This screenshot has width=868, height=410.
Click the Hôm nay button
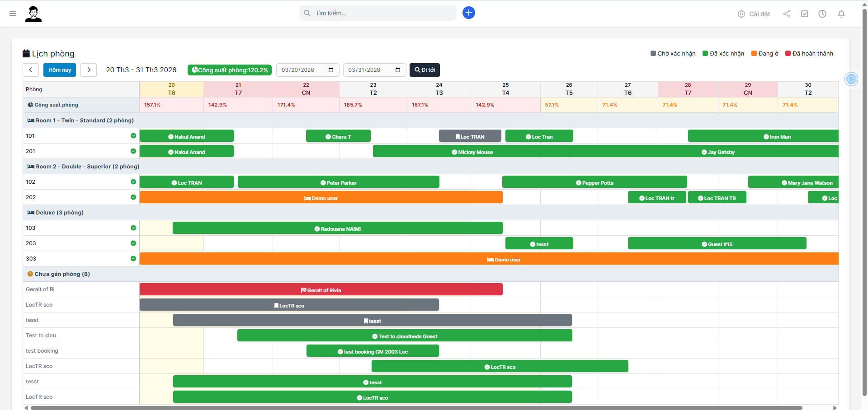[x=59, y=70]
